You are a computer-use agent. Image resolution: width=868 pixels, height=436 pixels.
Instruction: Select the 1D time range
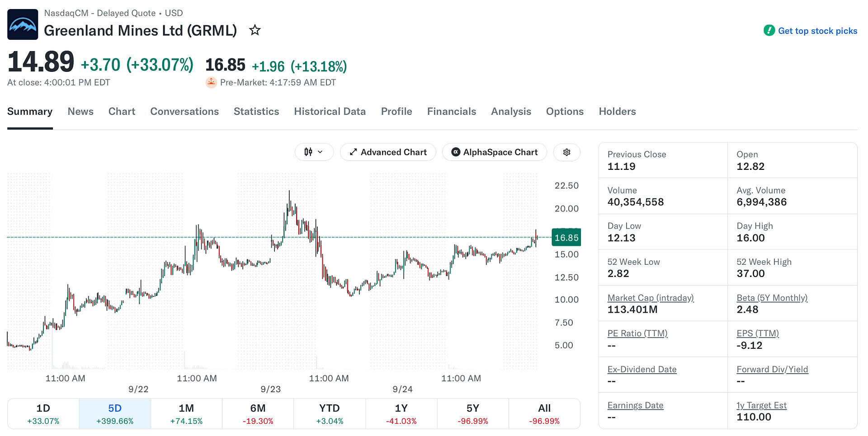point(43,413)
